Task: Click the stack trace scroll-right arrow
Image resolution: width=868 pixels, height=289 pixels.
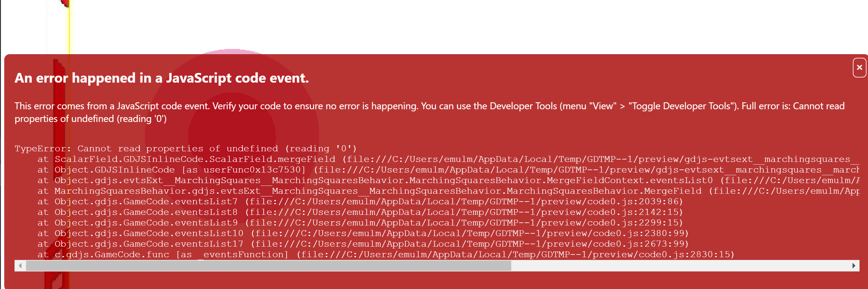Action: (853, 266)
